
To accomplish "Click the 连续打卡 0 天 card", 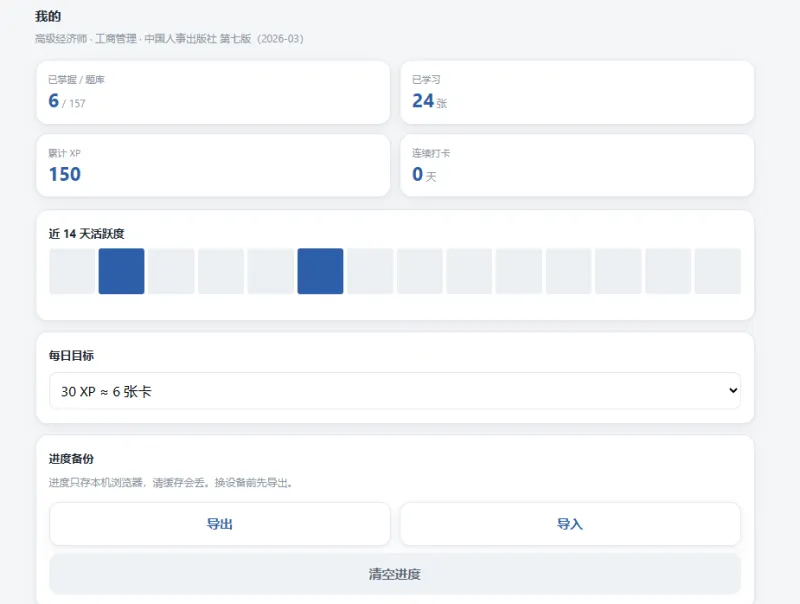I will coord(577,165).
